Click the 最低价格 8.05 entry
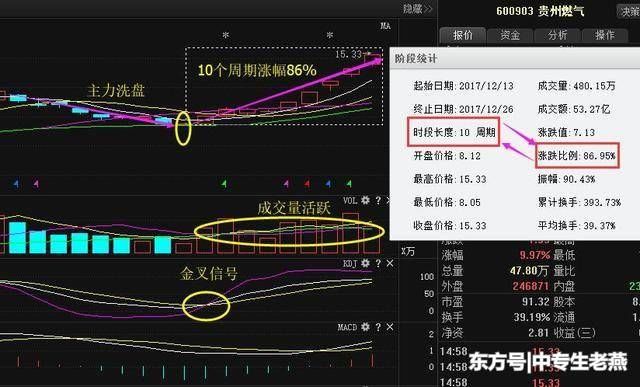Image resolution: width=640 pixels, height=387 pixels. pyautogui.click(x=447, y=202)
